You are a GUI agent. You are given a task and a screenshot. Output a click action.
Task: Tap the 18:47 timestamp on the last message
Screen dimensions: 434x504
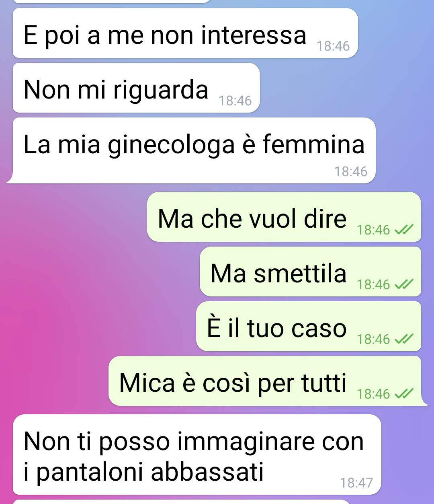point(356,482)
